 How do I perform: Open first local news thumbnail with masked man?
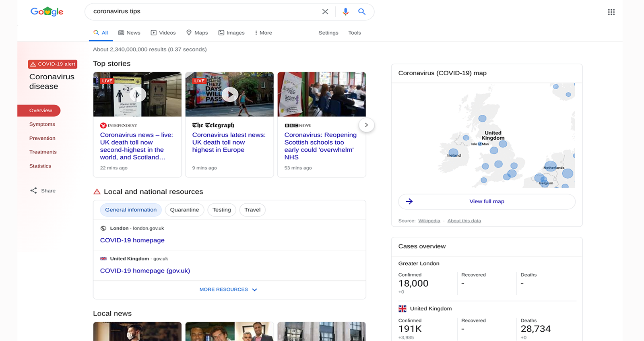coord(137,331)
